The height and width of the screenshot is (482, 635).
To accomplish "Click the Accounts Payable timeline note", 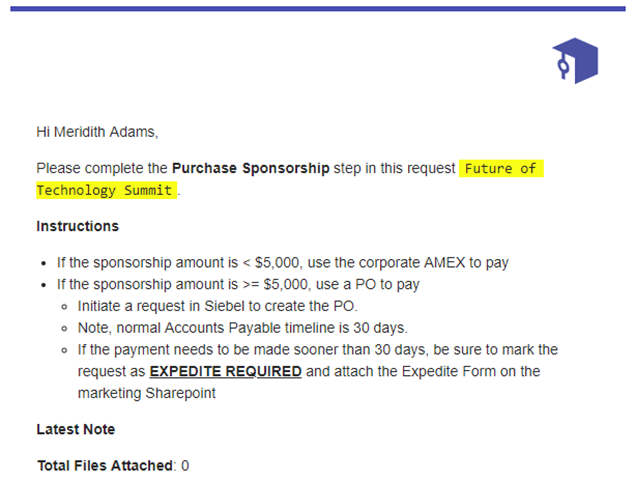I will pyautogui.click(x=243, y=328).
